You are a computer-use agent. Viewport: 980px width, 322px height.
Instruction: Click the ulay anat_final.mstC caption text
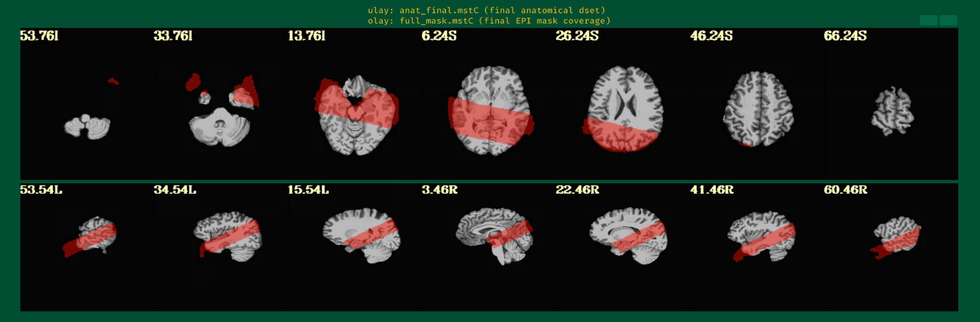[x=486, y=10]
